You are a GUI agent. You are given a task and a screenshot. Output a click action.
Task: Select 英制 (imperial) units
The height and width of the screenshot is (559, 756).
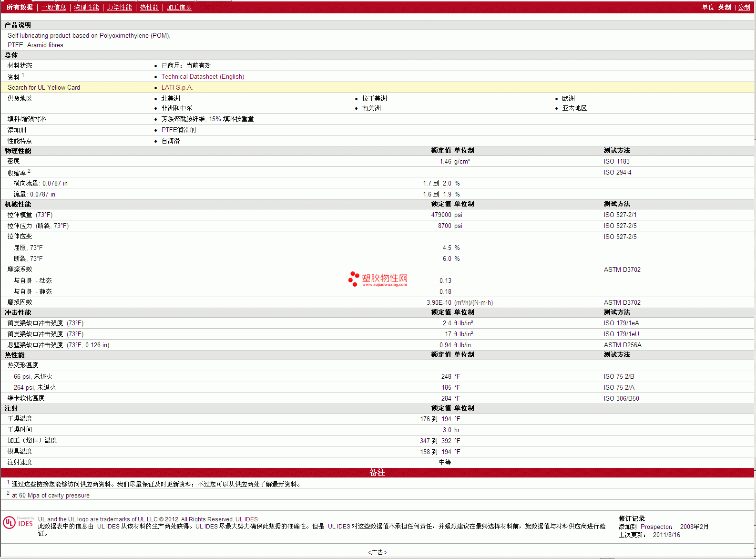(724, 8)
